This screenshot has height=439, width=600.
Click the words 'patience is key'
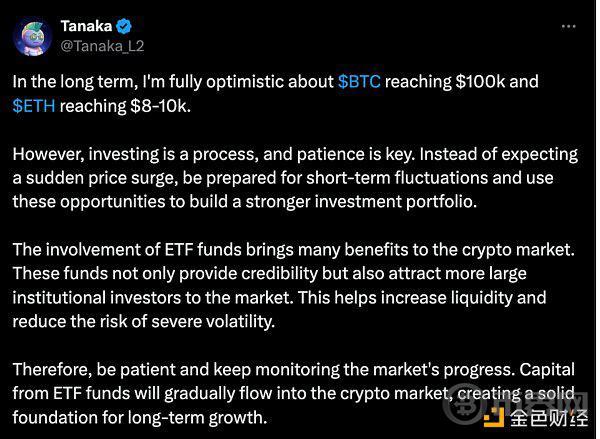point(355,154)
